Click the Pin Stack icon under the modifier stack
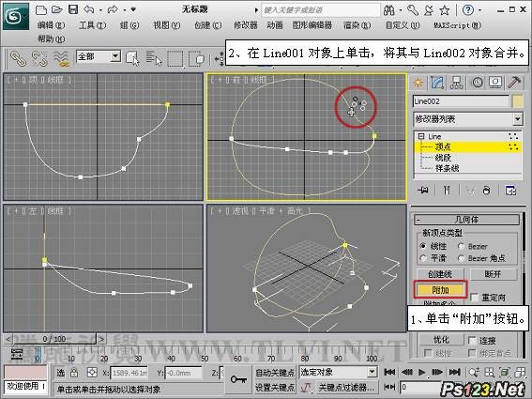532x399 pixels. [423, 191]
